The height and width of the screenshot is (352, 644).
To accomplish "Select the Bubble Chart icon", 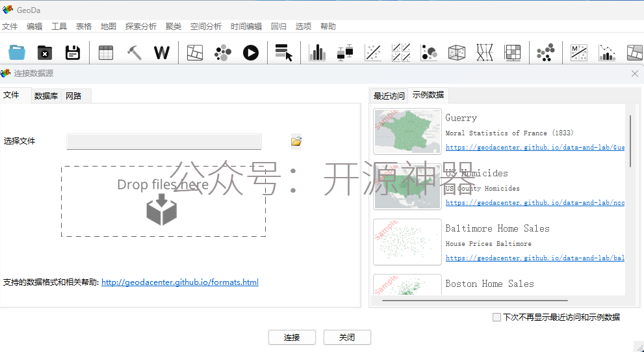I will click(x=429, y=53).
